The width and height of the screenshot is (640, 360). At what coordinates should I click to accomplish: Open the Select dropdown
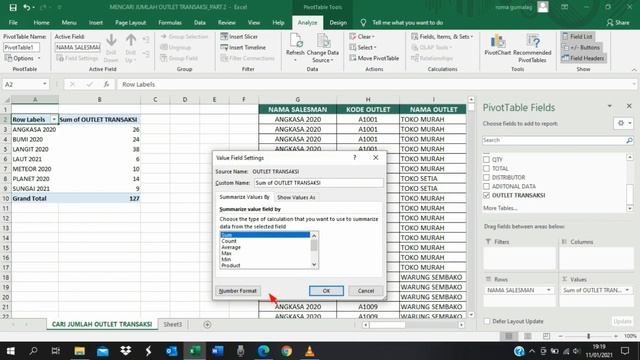pos(362,47)
